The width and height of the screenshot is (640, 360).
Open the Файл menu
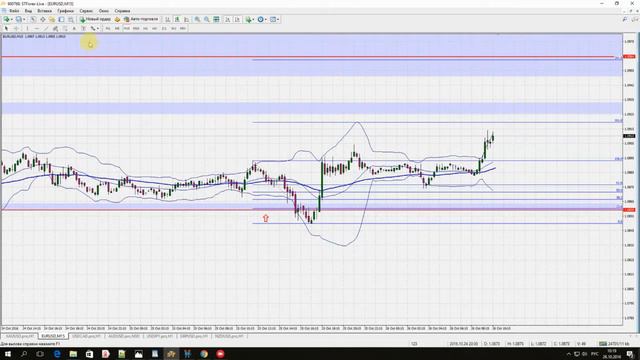[x=14, y=11]
